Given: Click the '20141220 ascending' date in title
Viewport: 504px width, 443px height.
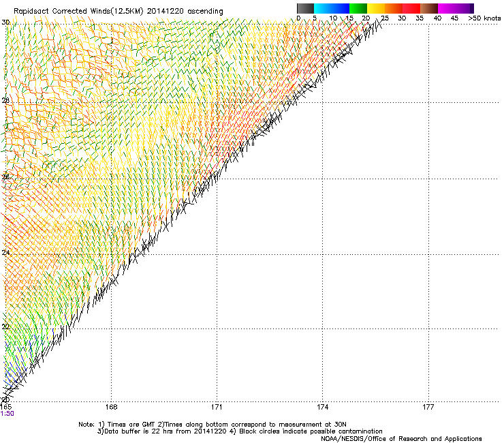Looking at the screenshot, I should [x=185, y=12].
